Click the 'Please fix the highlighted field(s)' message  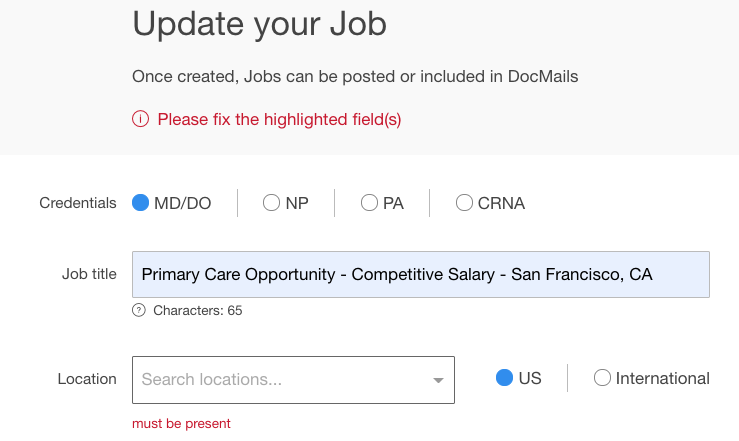coord(279,120)
